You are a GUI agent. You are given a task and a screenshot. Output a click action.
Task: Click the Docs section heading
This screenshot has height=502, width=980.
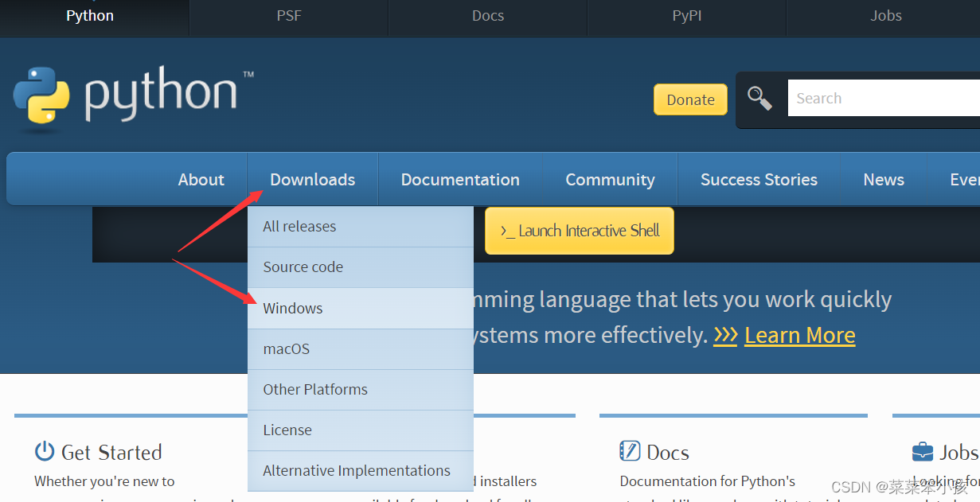pos(668,452)
